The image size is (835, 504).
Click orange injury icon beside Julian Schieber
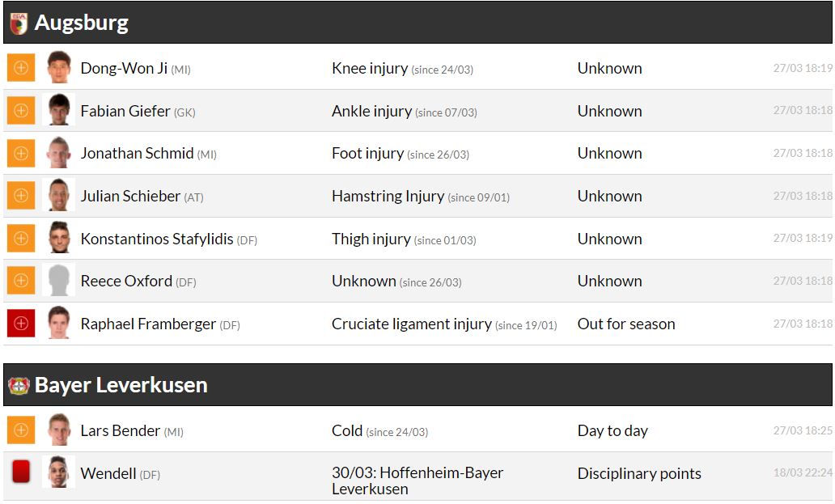[x=21, y=196]
